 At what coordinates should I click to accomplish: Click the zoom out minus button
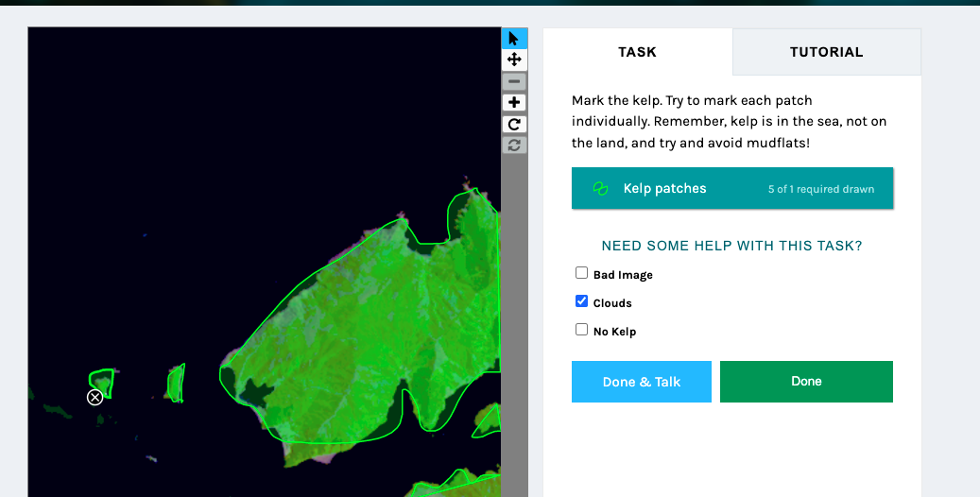pyautogui.click(x=514, y=81)
